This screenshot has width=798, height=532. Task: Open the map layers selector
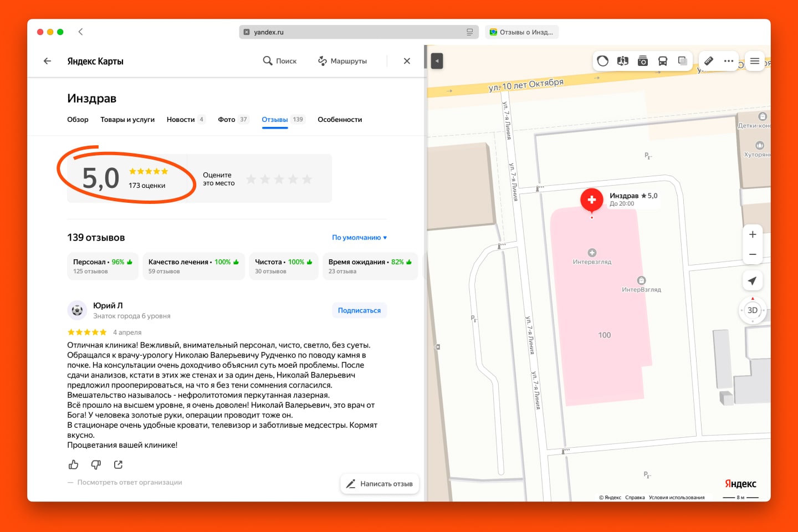683,61
